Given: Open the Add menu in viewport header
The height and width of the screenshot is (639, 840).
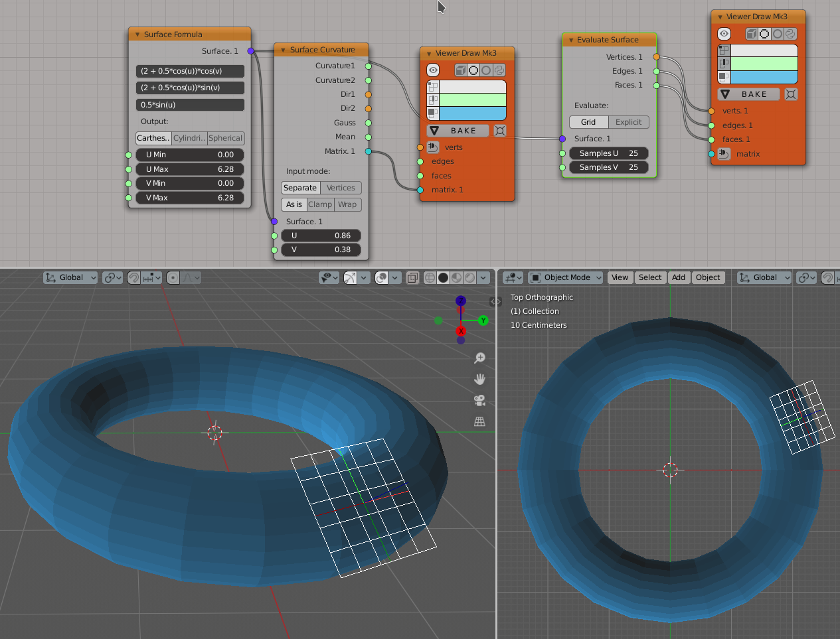Looking at the screenshot, I should tap(678, 277).
